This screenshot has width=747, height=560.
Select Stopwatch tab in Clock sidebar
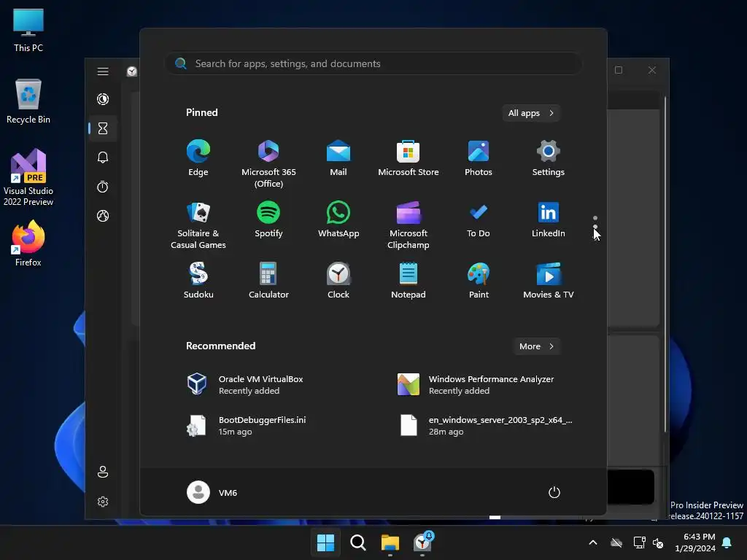103,187
